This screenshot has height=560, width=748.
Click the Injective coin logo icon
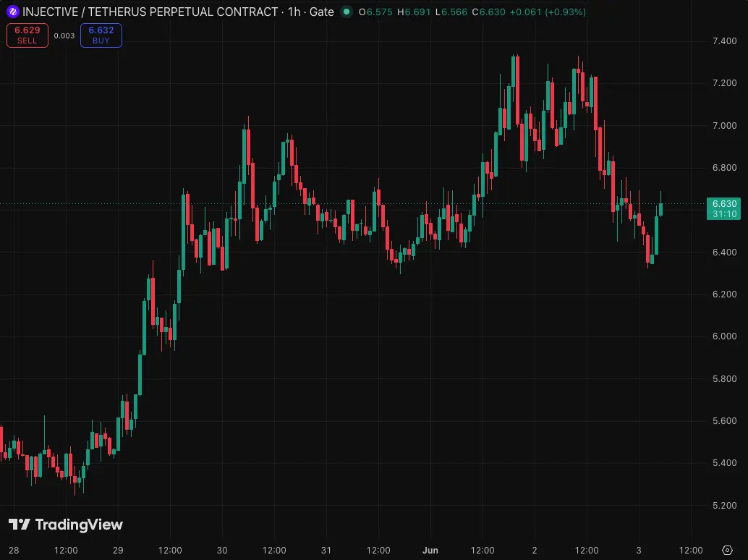(x=12, y=12)
